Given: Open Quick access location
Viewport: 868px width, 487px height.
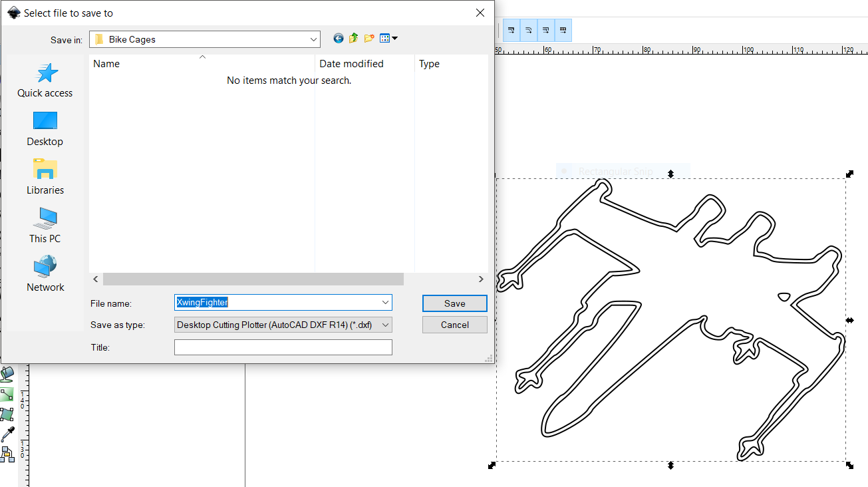Looking at the screenshot, I should 45,81.
